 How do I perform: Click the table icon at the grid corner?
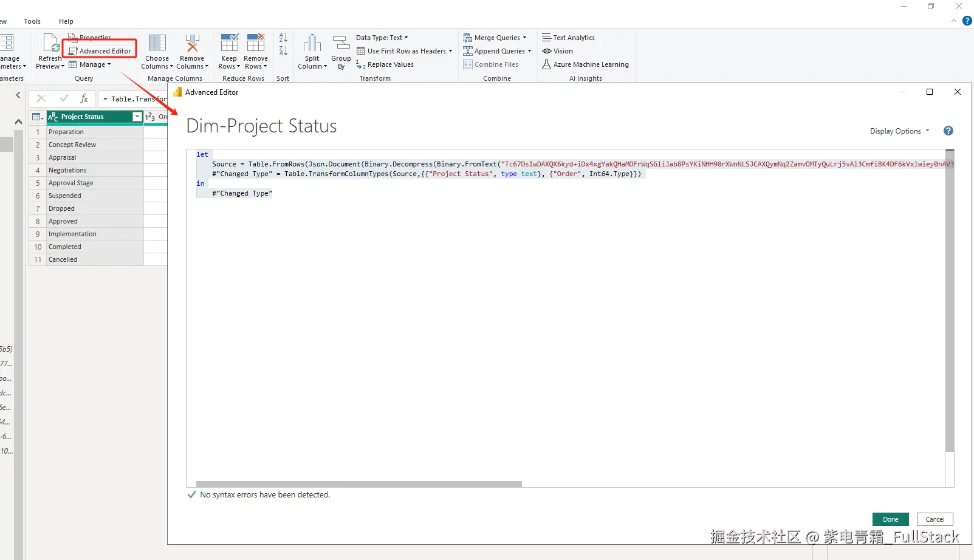point(37,117)
